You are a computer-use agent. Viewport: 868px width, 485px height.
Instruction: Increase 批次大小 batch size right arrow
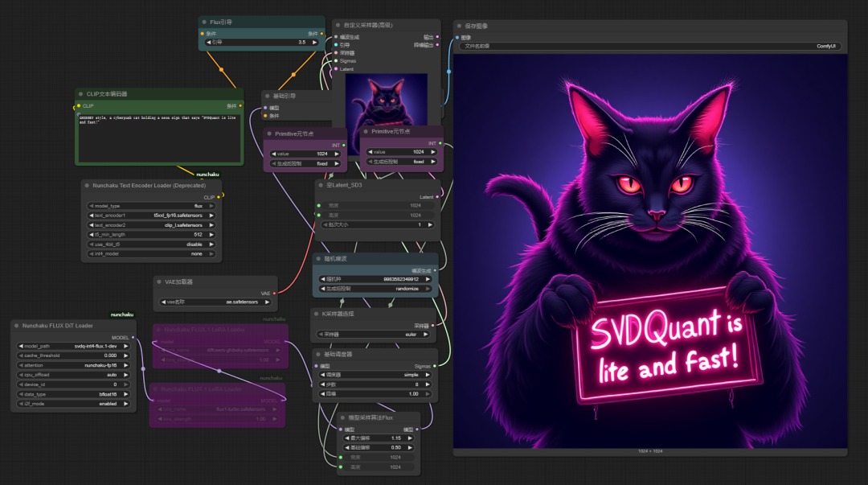[429, 225]
